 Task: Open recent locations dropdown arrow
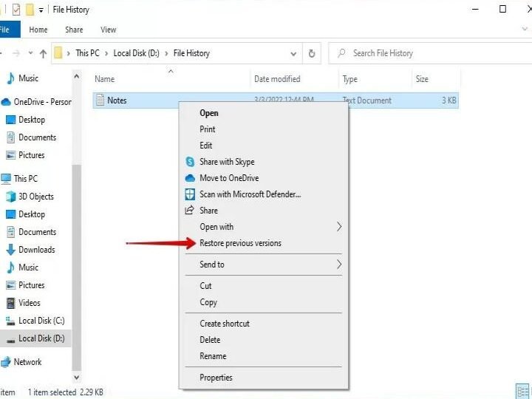click(30, 53)
